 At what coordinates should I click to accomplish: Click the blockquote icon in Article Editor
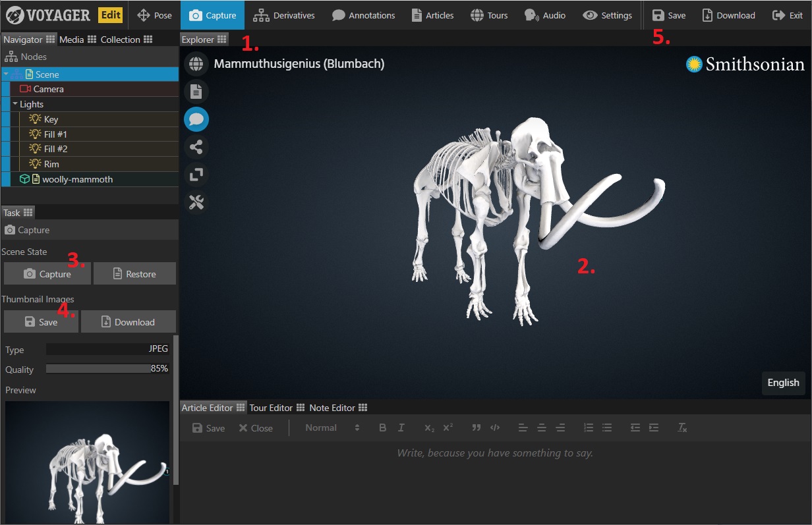[476, 428]
